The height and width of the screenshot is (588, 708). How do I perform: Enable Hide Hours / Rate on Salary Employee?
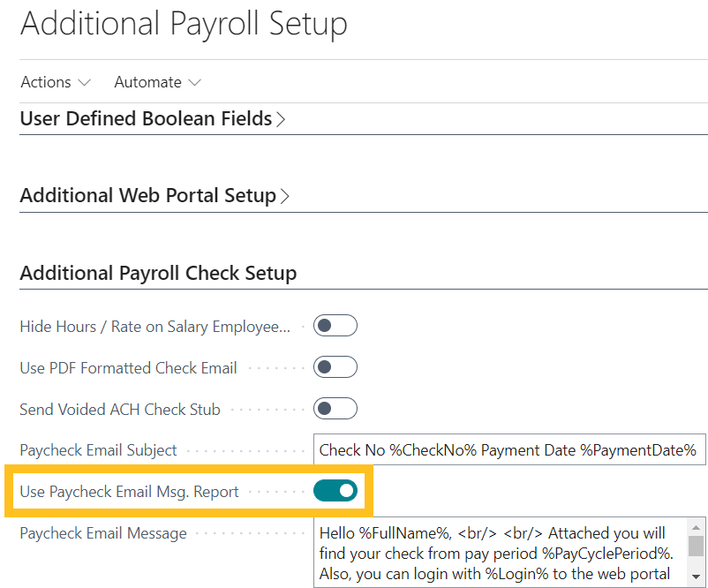click(335, 326)
